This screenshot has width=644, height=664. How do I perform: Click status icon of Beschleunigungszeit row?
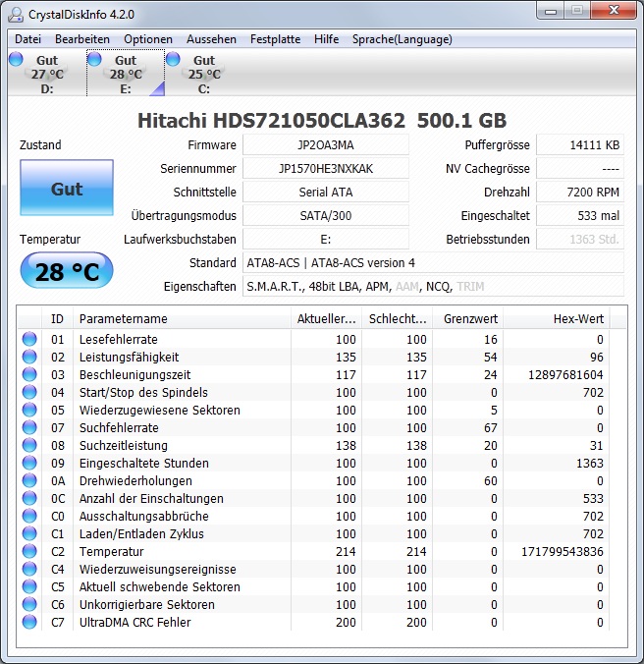29,375
